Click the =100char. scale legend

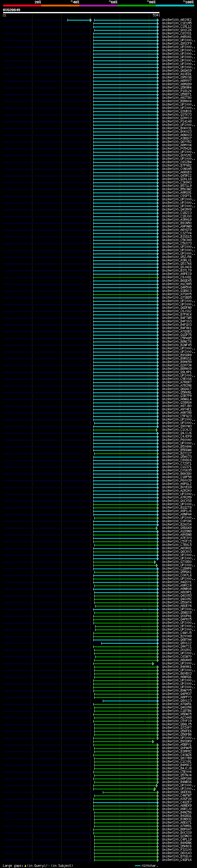click(x=146, y=865)
